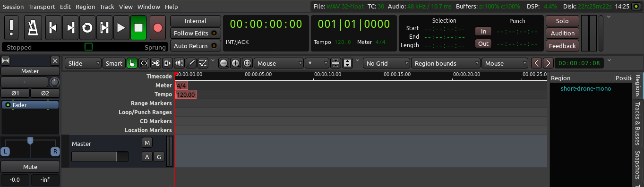Select the Draw (pencil) tool
The image size is (644, 187).
click(191, 63)
